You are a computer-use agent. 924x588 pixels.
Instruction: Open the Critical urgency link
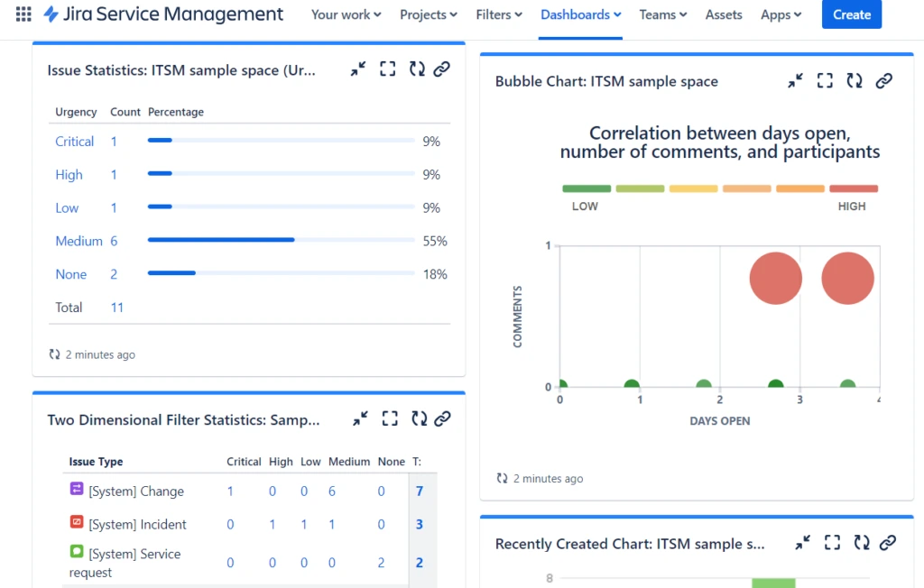tap(74, 142)
